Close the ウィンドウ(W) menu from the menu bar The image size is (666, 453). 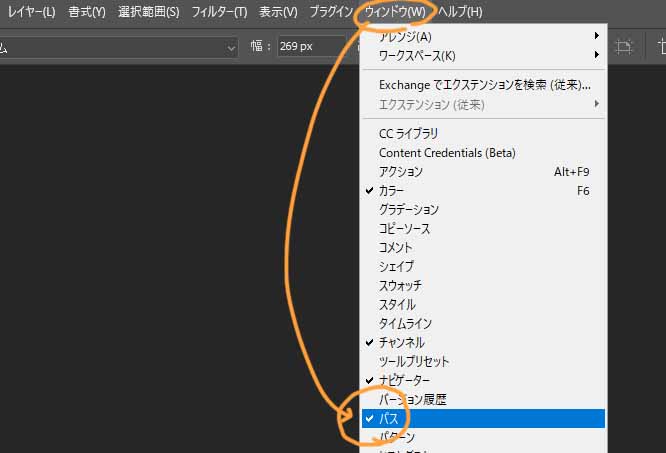[396, 12]
